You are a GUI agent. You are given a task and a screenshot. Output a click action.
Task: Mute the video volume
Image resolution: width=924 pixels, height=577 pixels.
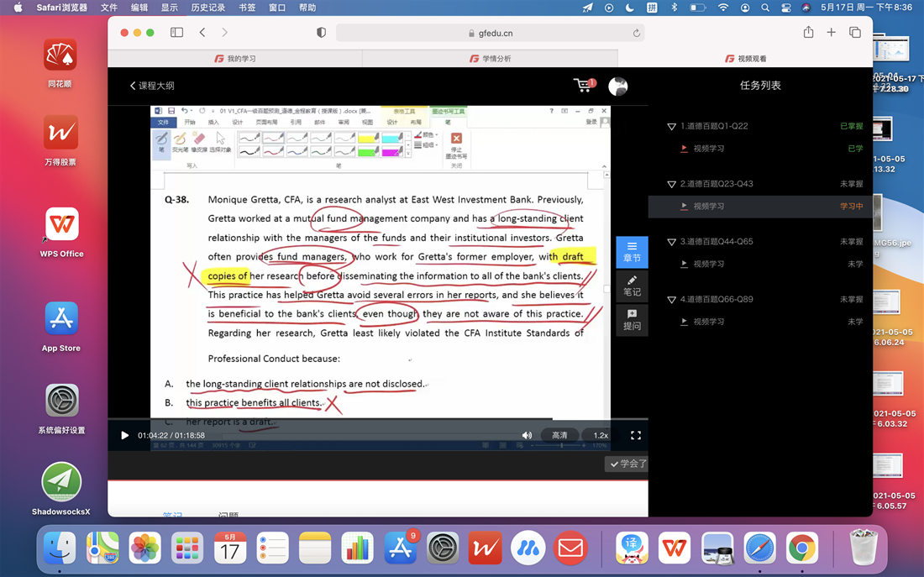point(527,435)
